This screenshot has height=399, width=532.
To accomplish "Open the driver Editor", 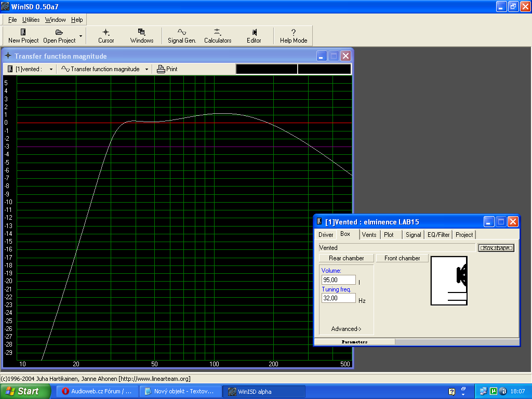I will pos(254,36).
